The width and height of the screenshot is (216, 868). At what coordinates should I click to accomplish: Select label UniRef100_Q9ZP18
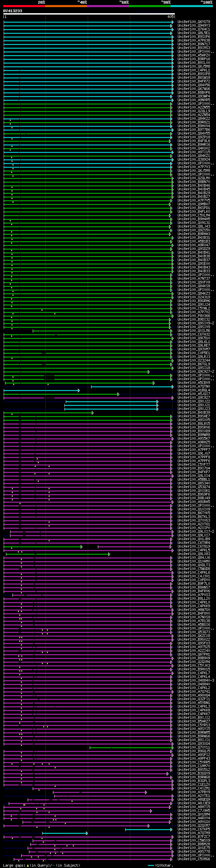[x=194, y=137]
